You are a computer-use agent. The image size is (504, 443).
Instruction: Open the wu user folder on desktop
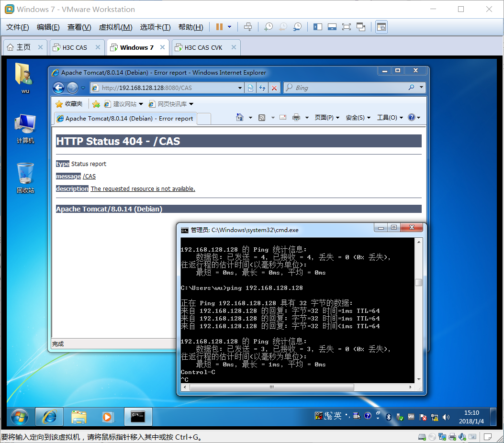pos(25,78)
